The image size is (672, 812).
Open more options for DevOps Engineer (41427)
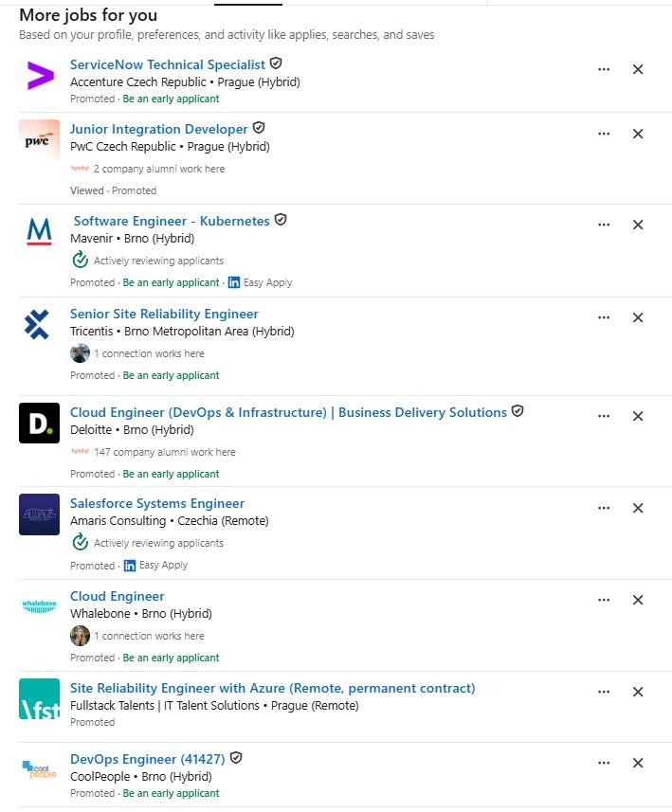[x=604, y=763]
